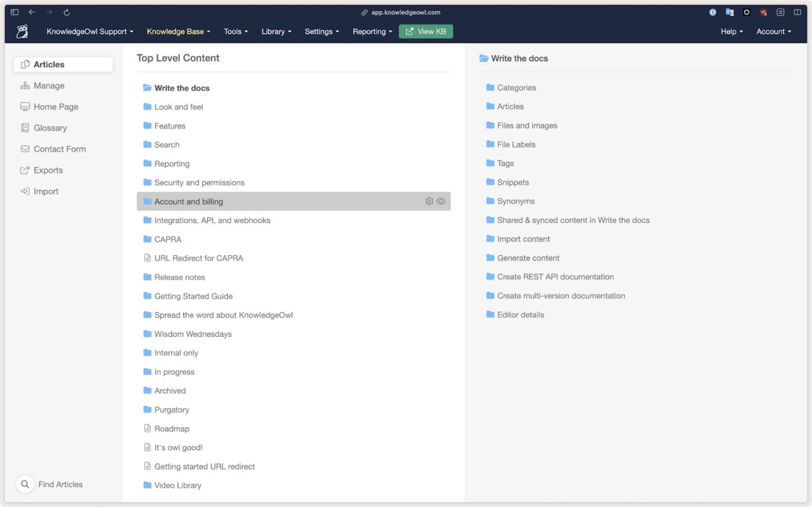Expand the Tools dropdown
Viewport: 812px width, 507px height.
(236, 31)
